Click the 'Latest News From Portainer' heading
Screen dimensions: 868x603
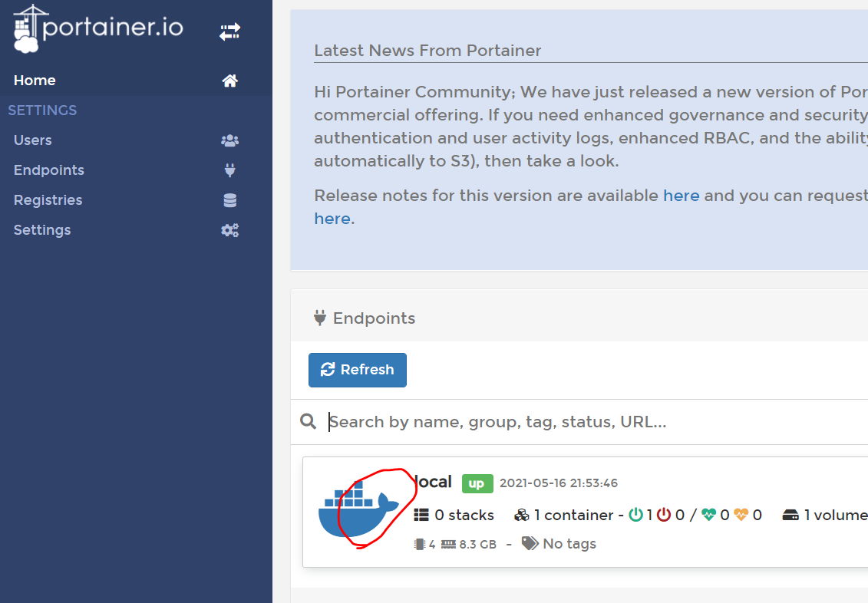427,51
